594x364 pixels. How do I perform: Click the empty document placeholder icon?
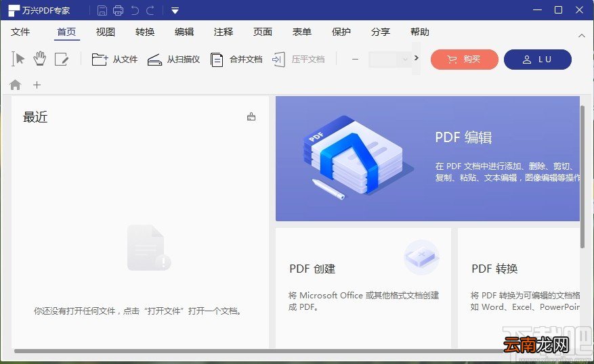149,248
